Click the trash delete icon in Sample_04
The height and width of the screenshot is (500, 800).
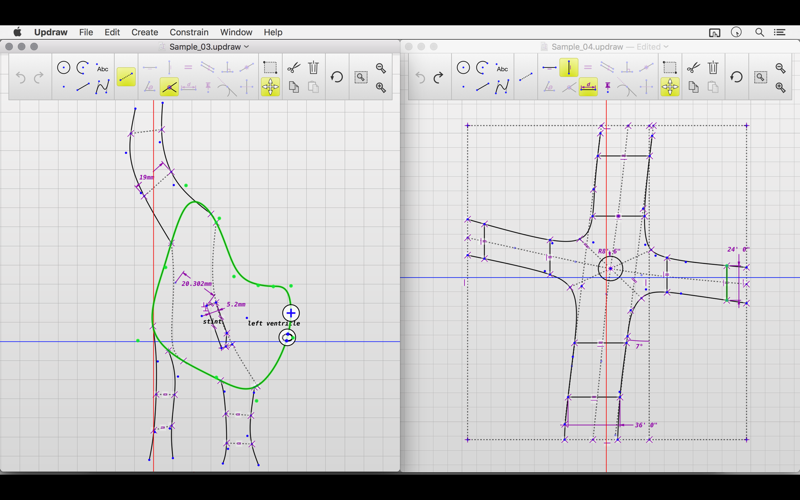click(x=713, y=68)
